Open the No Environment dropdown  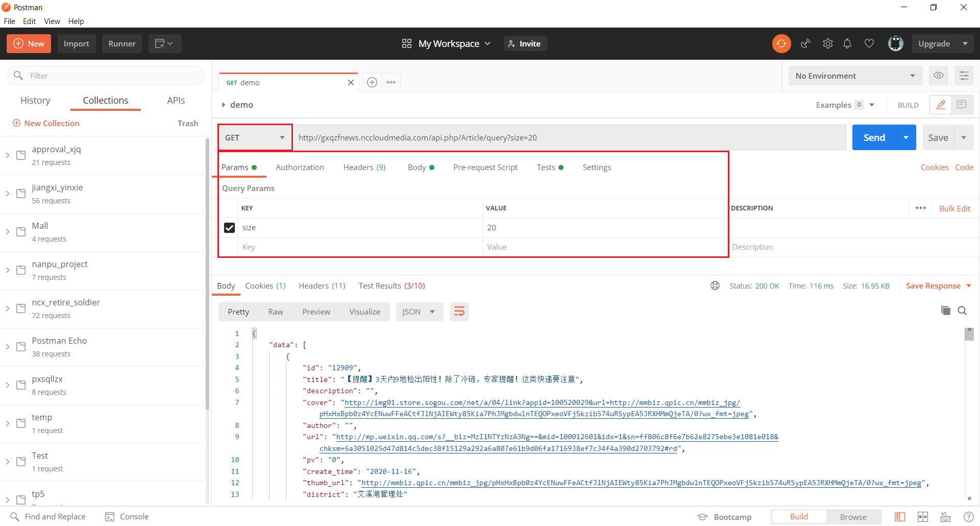click(855, 76)
